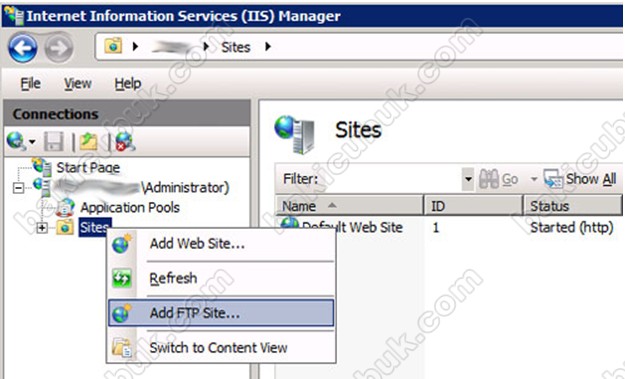625x379 pixels.
Task: Open dropdown next to Create New Connection icon
Action: (32, 141)
